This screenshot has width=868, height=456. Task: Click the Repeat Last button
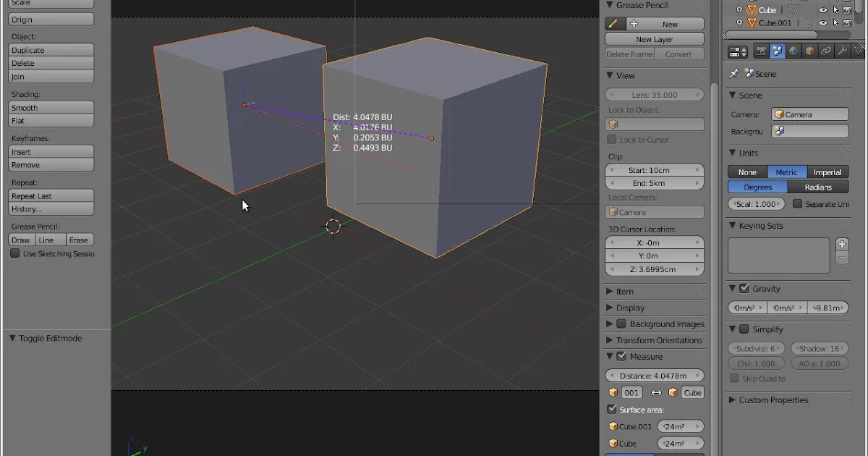(51, 195)
